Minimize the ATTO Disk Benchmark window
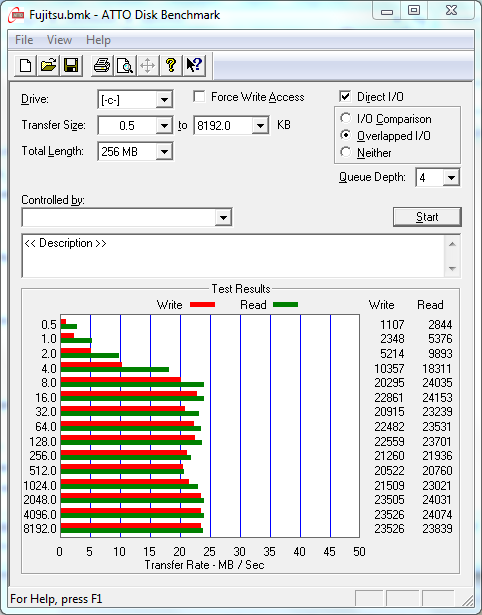The height and width of the screenshot is (615, 482). coord(387,11)
